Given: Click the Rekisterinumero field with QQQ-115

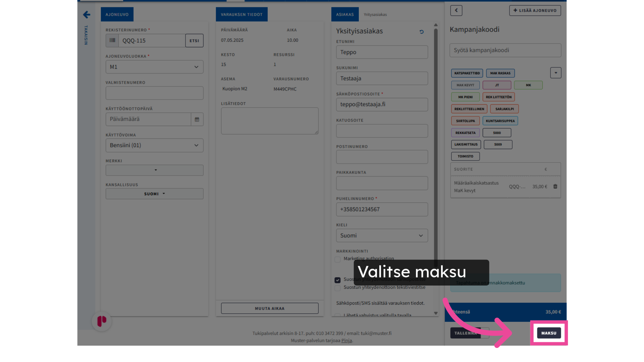Looking at the screenshot, I should 152,41.
